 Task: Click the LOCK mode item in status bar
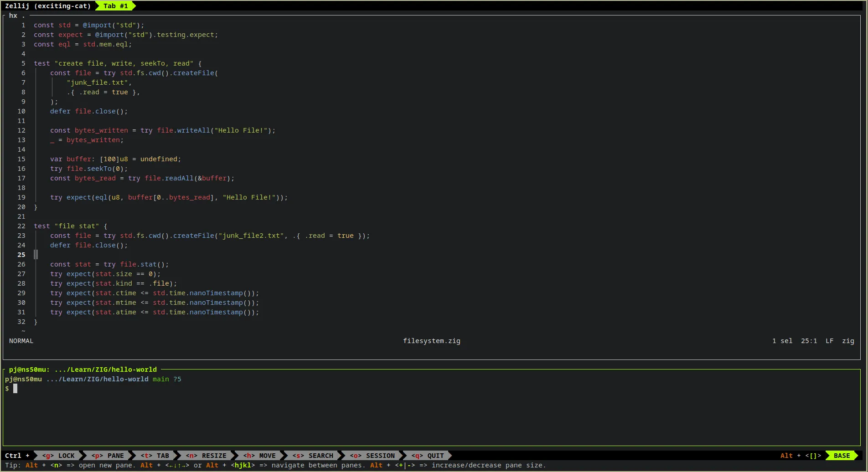pos(58,456)
